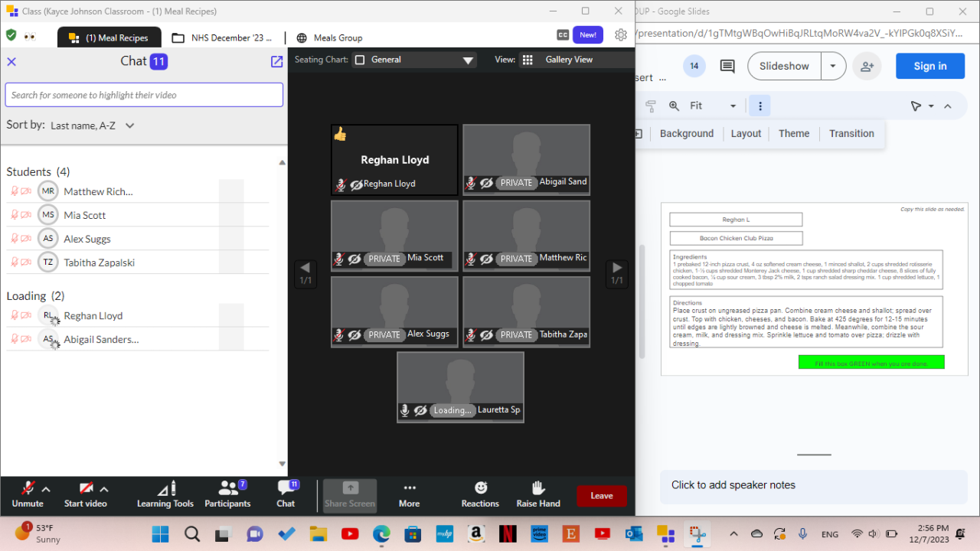Screen dimensions: 980x551
Task: Toggle Tabitha Zapalski's camera icon in list
Action: 26,262
